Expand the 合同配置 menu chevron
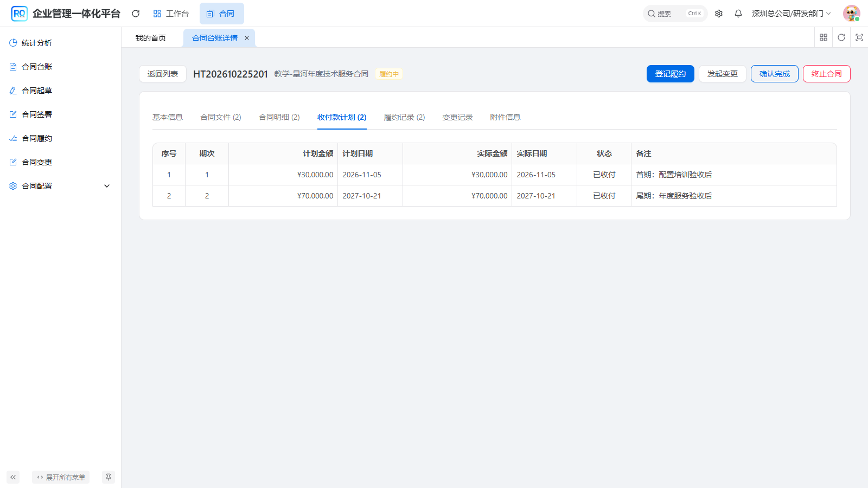 point(107,186)
